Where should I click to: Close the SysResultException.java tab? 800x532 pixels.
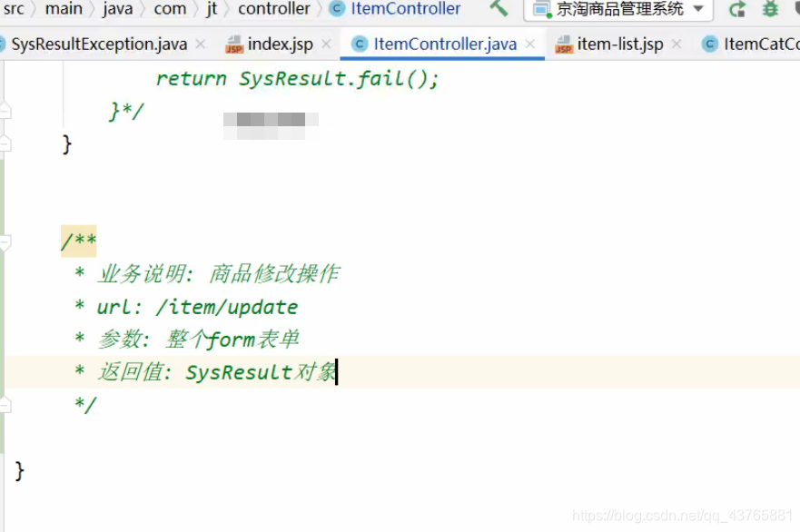201,44
